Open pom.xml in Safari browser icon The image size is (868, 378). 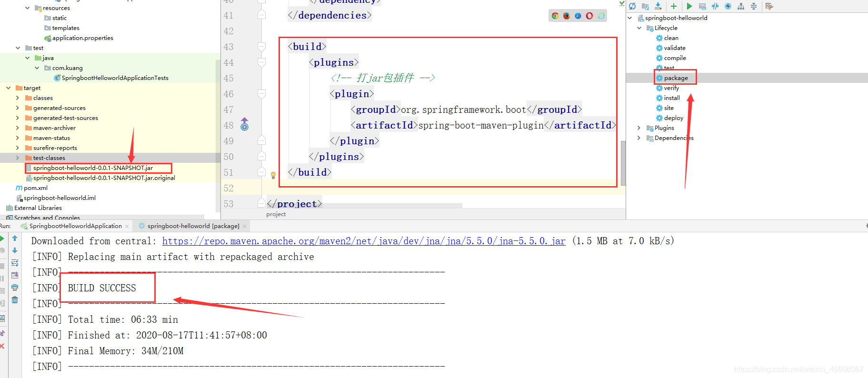(x=578, y=16)
